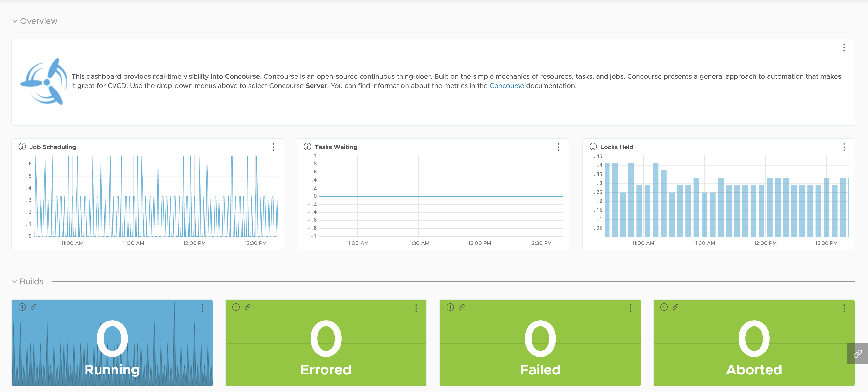Click the Errored build count tile

tap(326, 343)
